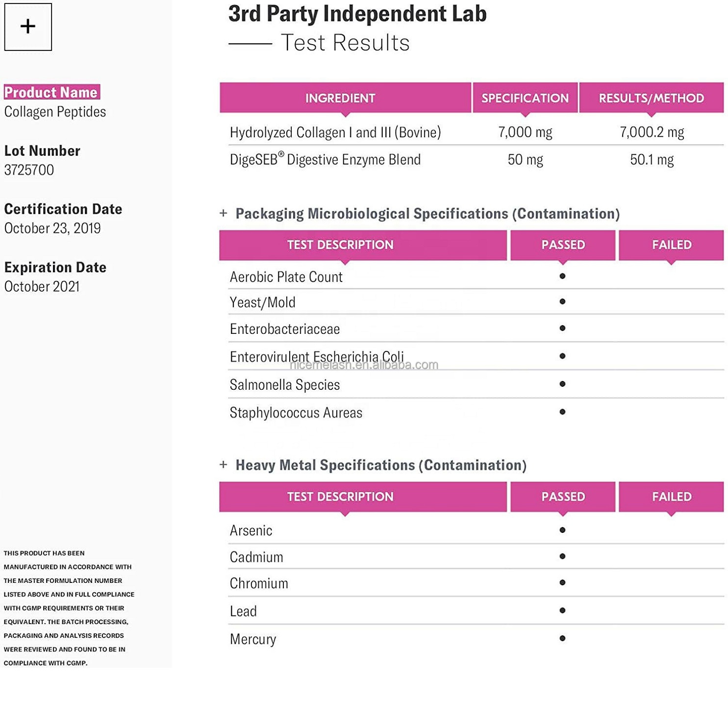728x728 pixels.
Task: Click the passed dot for Aerobic Plate Count
Action: (x=562, y=276)
